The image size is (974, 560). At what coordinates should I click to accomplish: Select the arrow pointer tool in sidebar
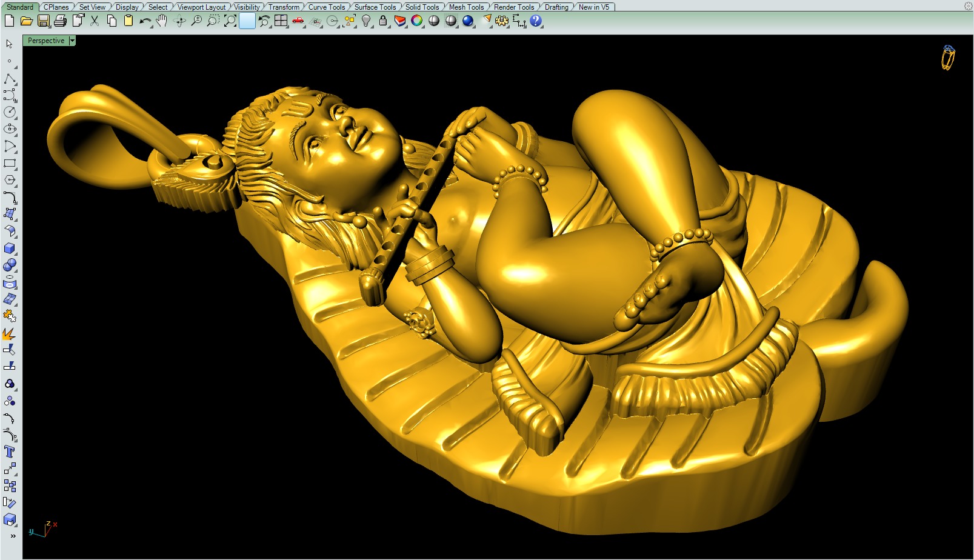tap(9, 44)
